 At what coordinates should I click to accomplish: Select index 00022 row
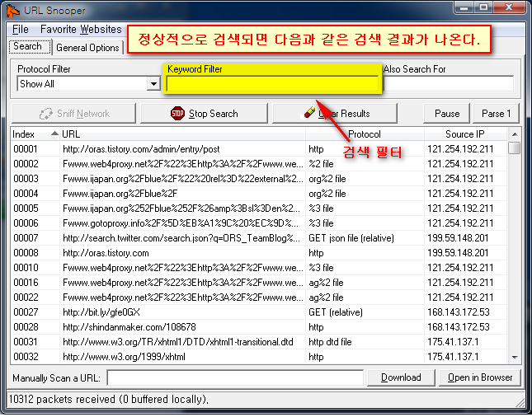click(260, 298)
